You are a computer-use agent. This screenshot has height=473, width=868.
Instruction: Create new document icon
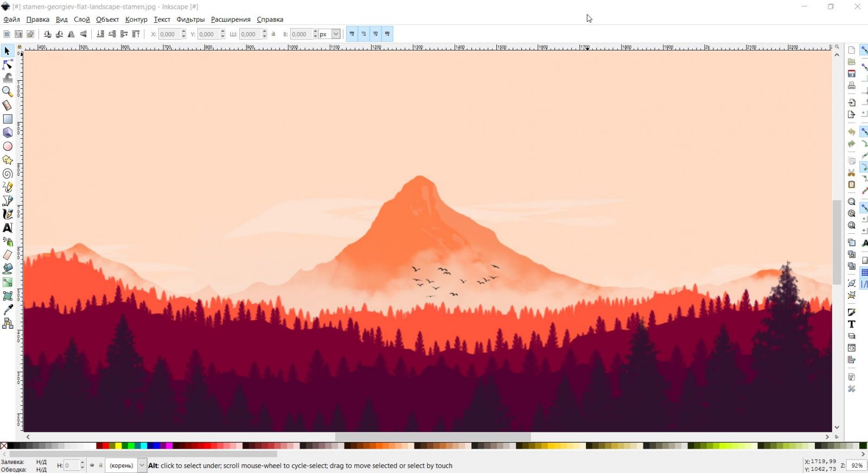coord(852,50)
